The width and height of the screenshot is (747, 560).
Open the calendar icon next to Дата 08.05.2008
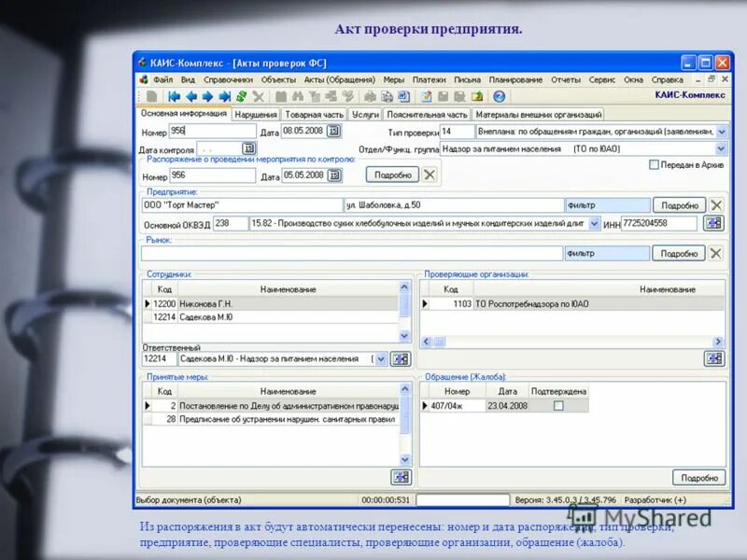pos(335,131)
